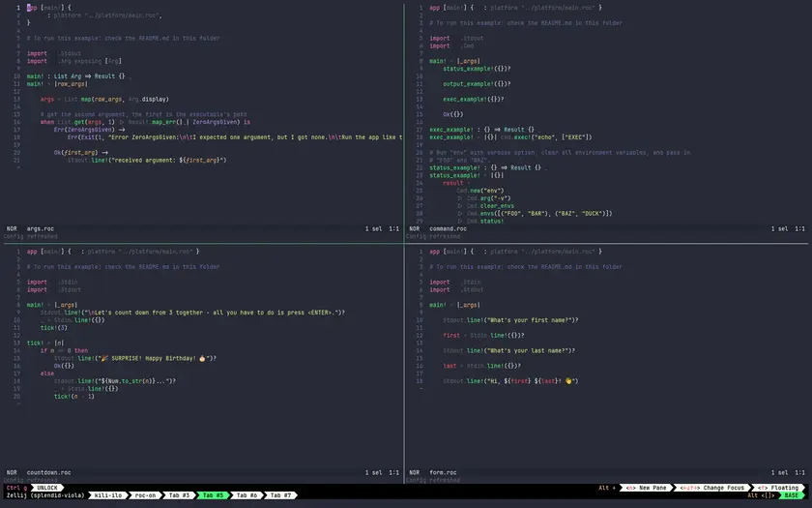Click the Cmd.clear_envs line in command.roc
The image size is (812, 508).
(x=485, y=206)
